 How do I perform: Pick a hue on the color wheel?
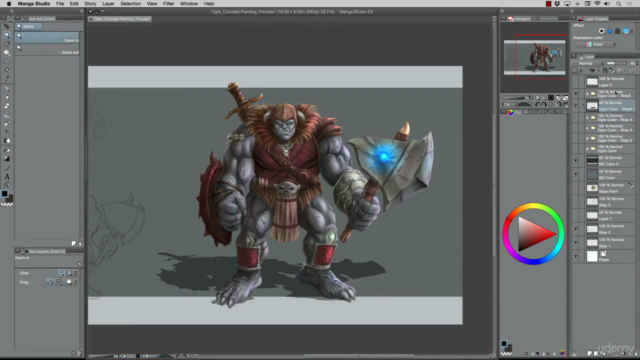tap(533, 234)
